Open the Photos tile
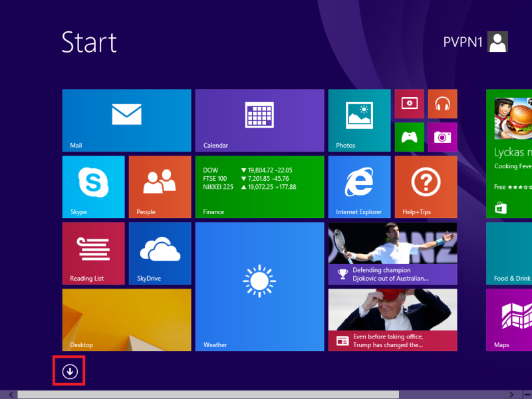 tap(359, 120)
